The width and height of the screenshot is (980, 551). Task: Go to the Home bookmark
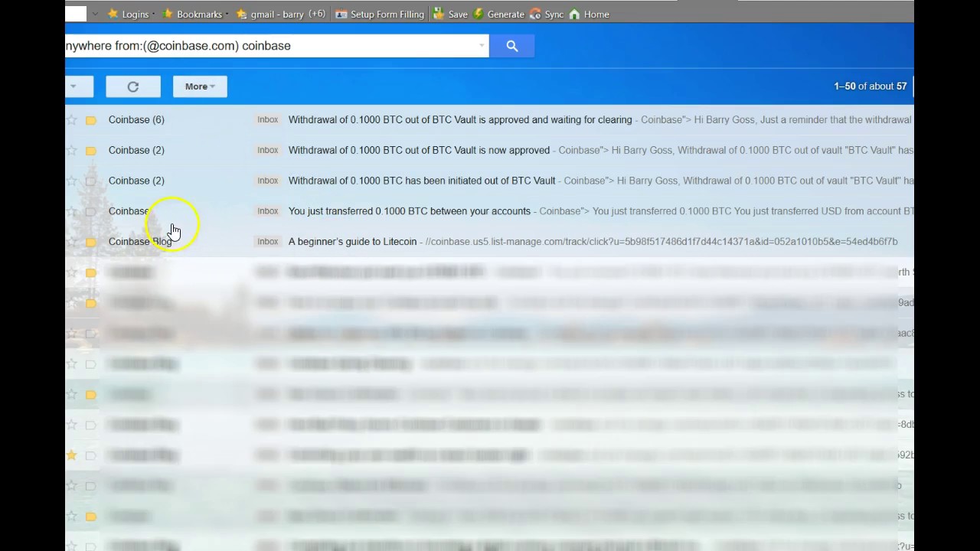click(589, 15)
